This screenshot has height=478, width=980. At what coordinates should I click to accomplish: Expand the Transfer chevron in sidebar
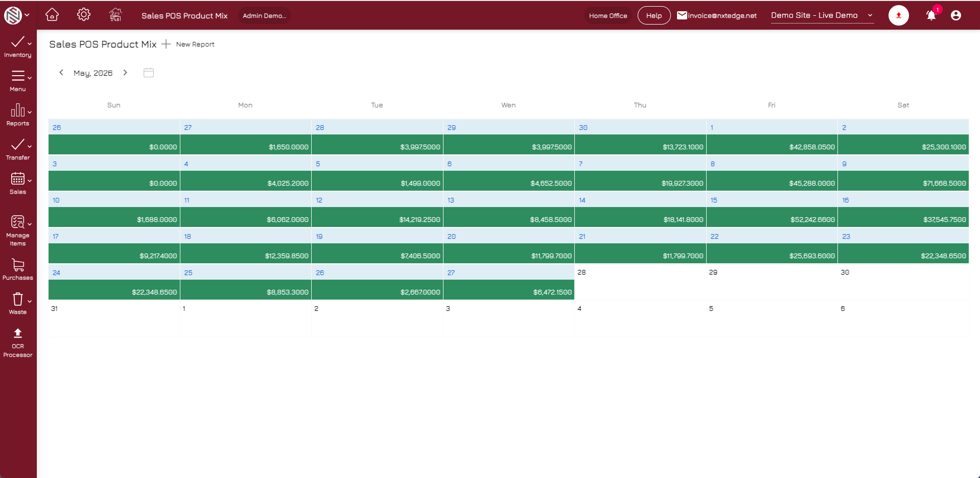tap(30, 147)
